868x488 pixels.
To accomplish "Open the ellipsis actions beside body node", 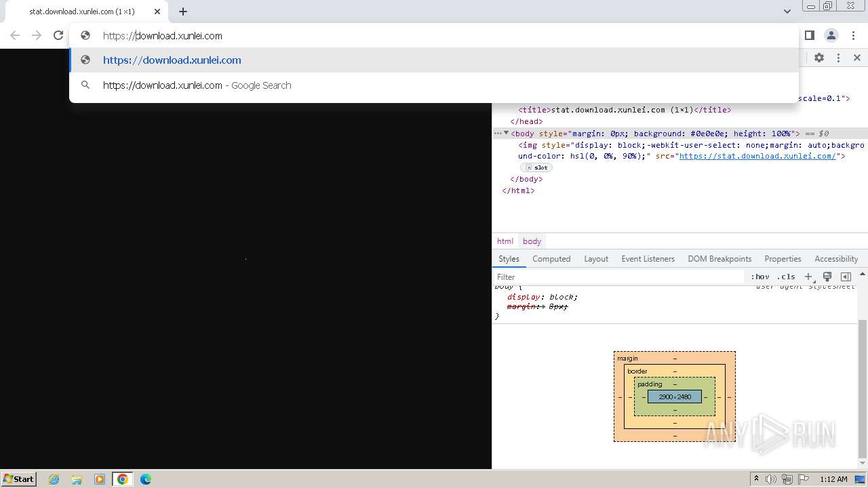I will (x=498, y=134).
